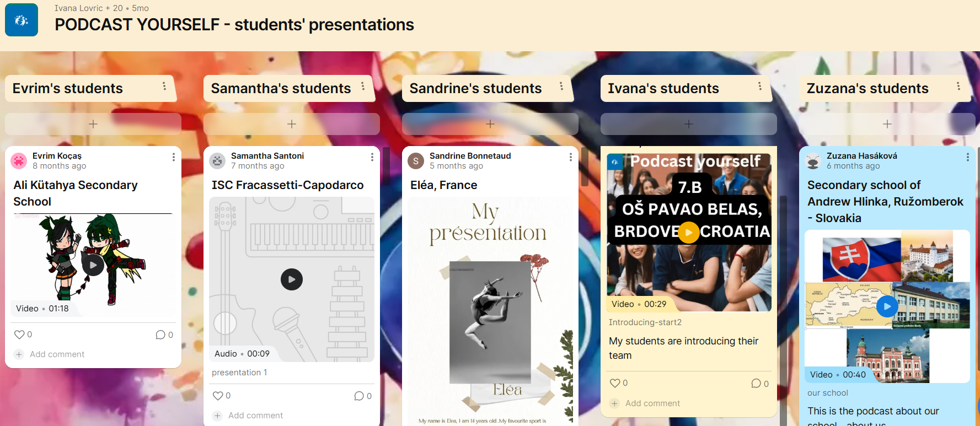
Task: Open options menu for Samantha's students section
Action: coord(363,87)
